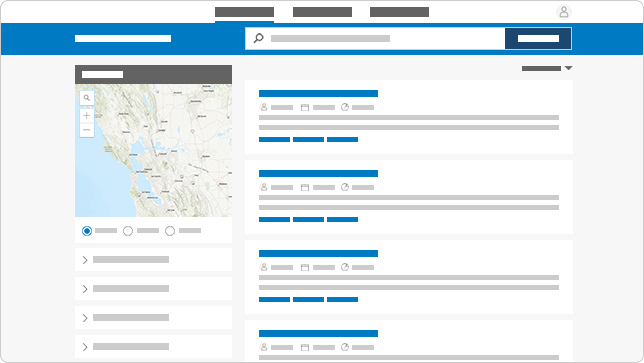The image size is (644, 363).
Task: Open the third result card title link
Action: click(x=318, y=254)
